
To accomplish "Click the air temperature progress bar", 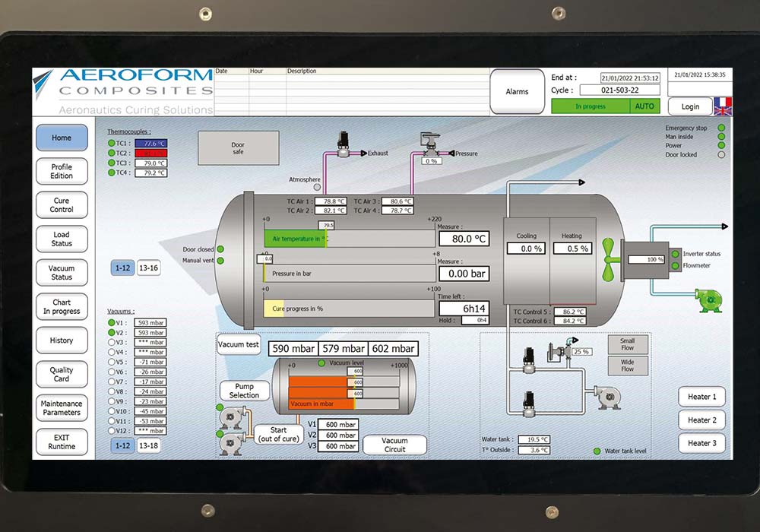I will [350, 239].
